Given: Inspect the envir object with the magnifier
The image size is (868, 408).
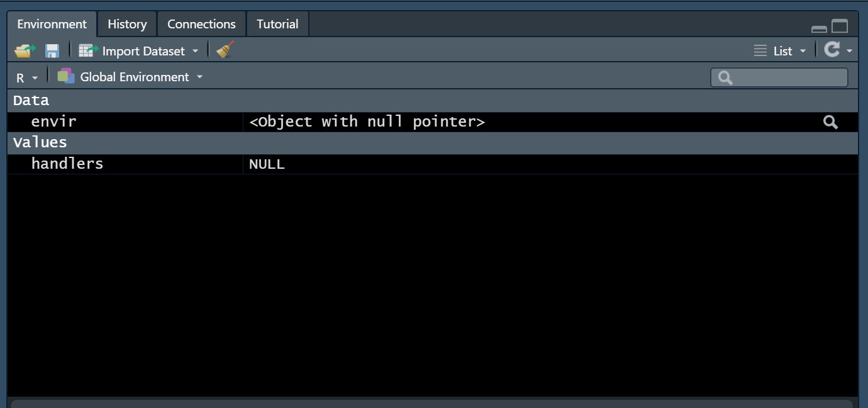Looking at the screenshot, I should tap(830, 122).
